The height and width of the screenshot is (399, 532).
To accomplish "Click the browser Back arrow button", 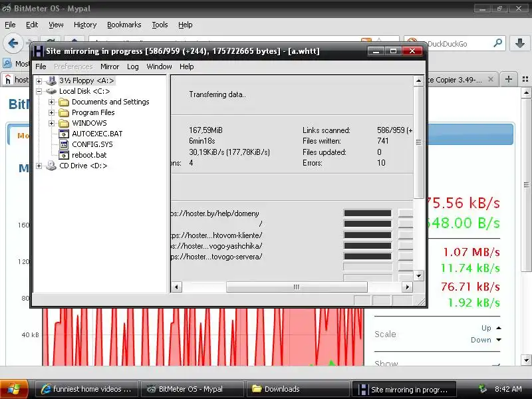I will [x=13, y=43].
